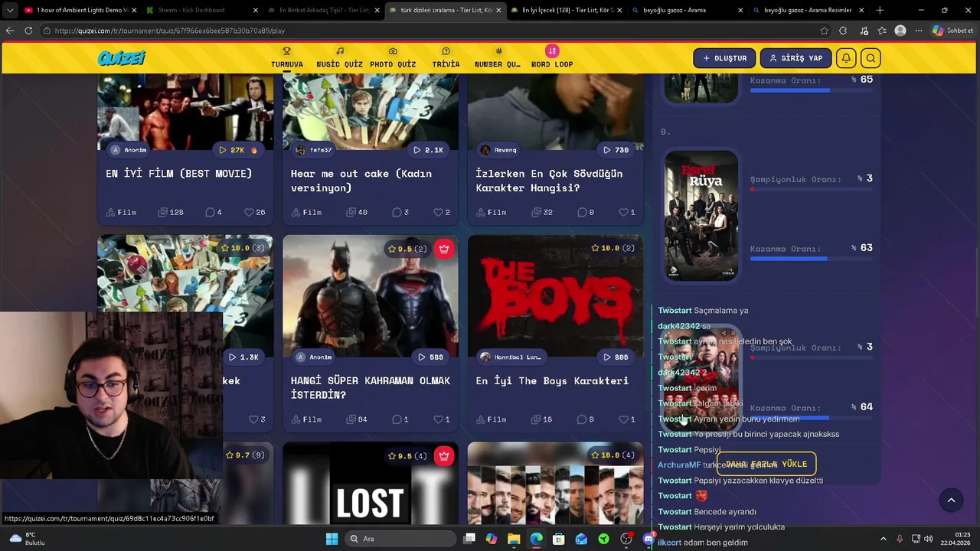
Task: Open Hear me out cake quiz title
Action: click(x=361, y=181)
